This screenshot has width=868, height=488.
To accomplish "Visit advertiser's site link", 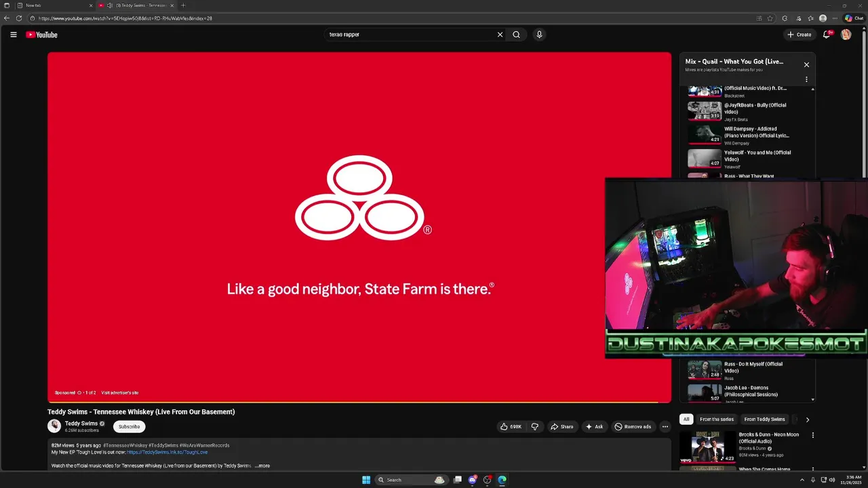I will (119, 392).
